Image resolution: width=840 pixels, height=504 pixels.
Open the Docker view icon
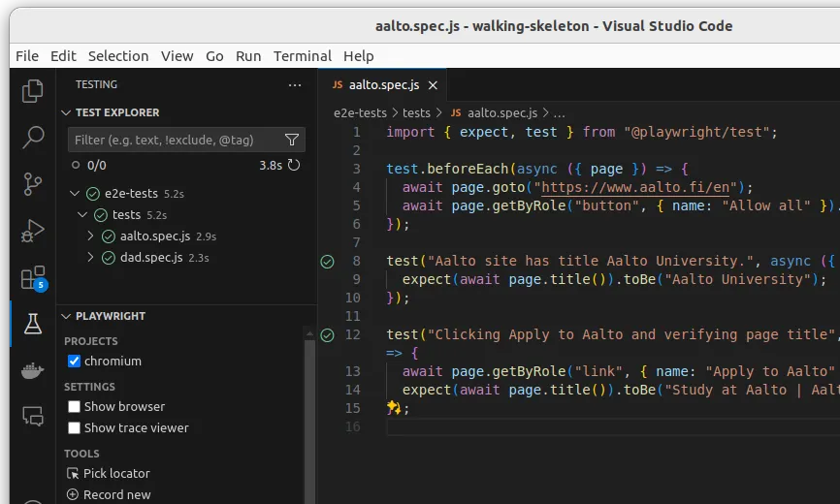(x=33, y=370)
